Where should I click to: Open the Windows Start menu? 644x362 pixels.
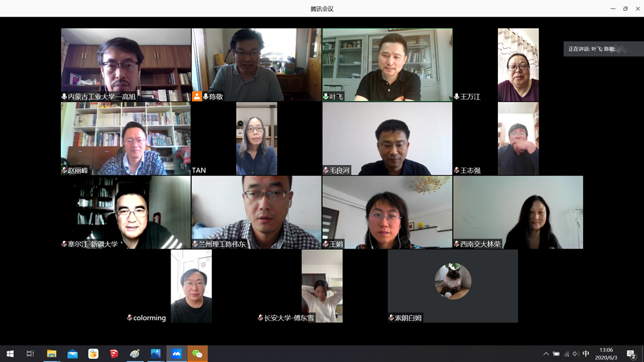point(10,354)
